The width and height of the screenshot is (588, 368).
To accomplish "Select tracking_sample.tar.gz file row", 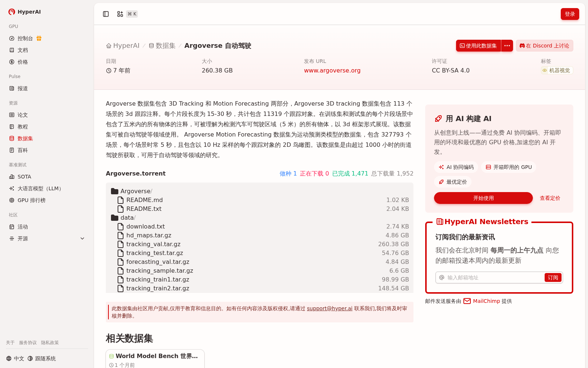I will click(x=259, y=271).
